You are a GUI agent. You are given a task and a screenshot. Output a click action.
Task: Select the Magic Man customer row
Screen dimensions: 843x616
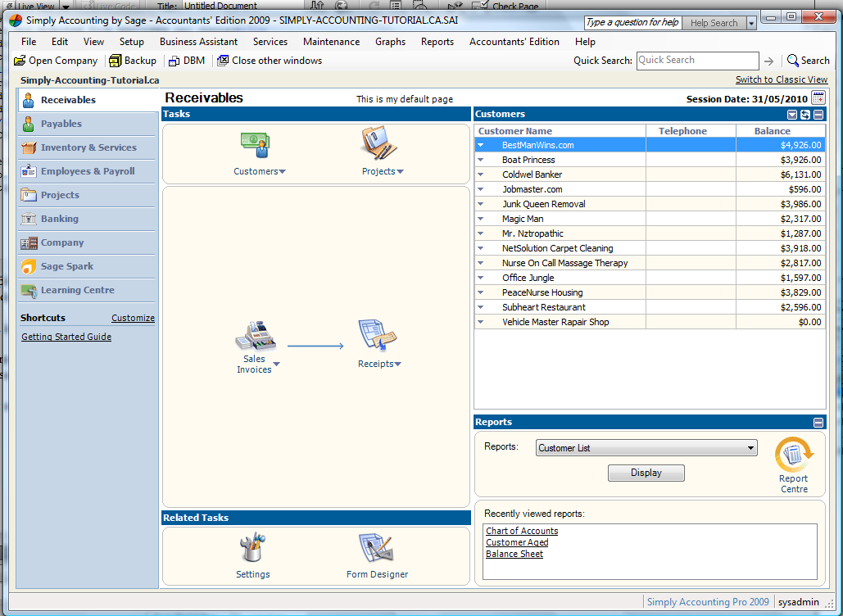coord(650,219)
